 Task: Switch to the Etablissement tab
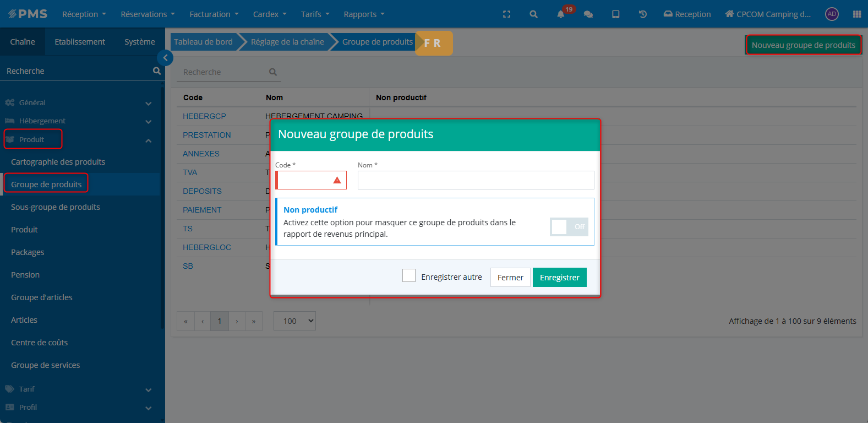coord(80,42)
